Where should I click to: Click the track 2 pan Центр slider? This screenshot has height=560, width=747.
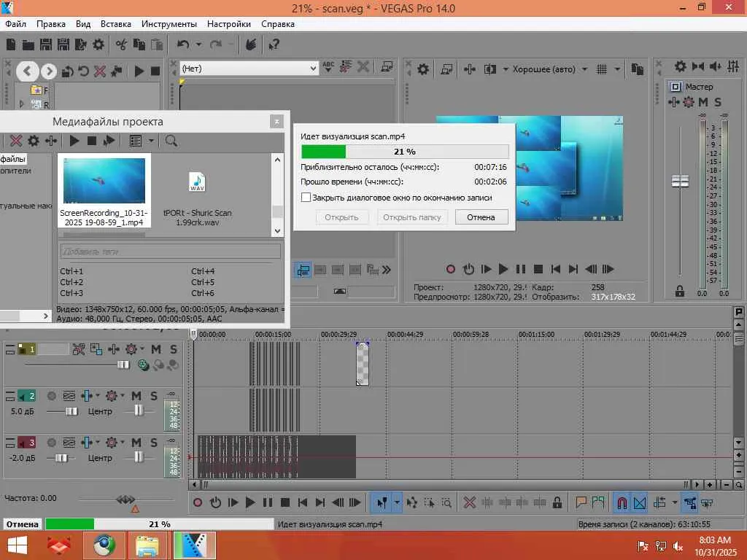coord(138,411)
